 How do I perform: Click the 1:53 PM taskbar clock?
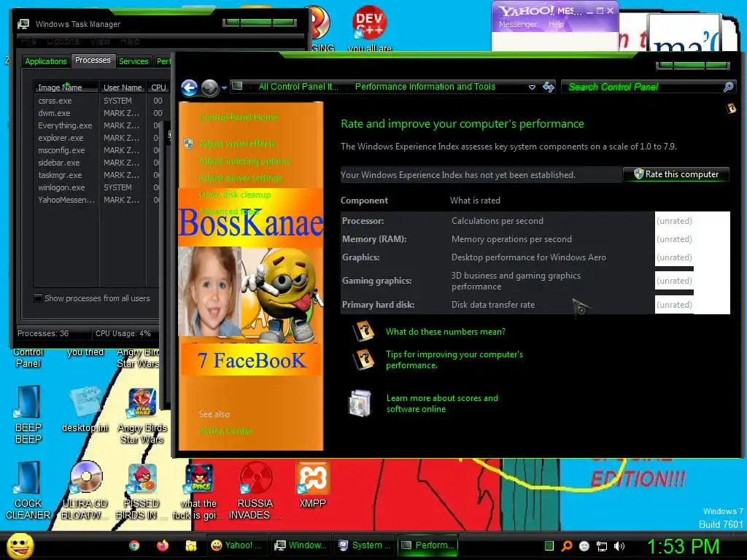pyautogui.click(x=683, y=546)
